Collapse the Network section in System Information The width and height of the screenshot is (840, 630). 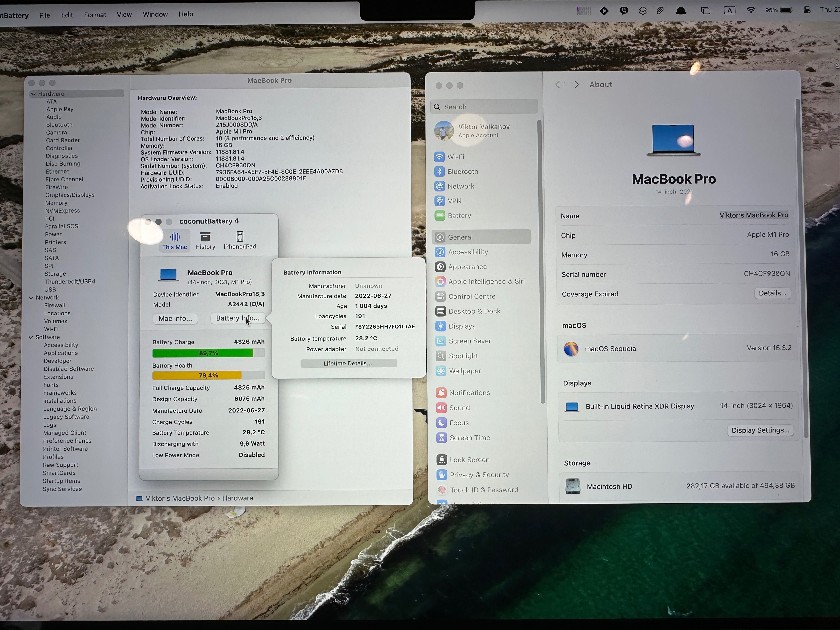pyautogui.click(x=31, y=298)
